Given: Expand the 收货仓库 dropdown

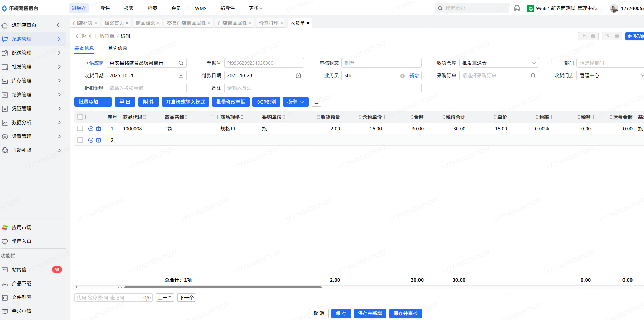Looking at the screenshot, I should point(534,63).
